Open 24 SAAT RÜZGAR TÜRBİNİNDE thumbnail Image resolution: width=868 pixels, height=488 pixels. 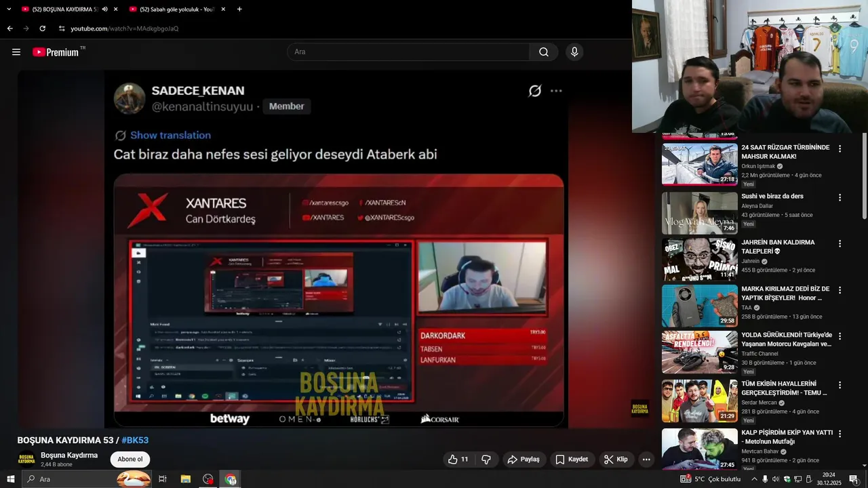(700, 164)
